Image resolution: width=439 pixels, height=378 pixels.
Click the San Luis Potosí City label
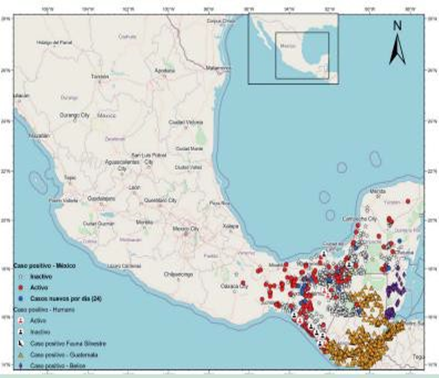pyautogui.click(x=149, y=158)
